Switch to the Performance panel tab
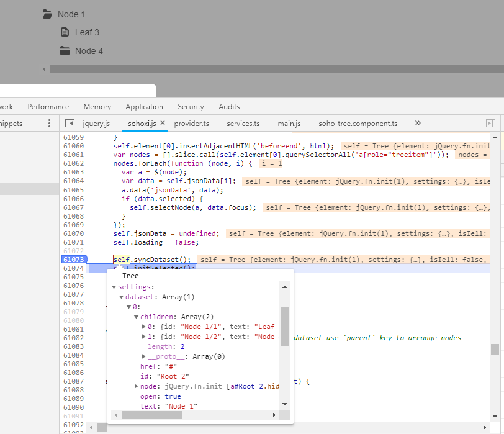This screenshot has height=434, width=504. click(x=48, y=107)
